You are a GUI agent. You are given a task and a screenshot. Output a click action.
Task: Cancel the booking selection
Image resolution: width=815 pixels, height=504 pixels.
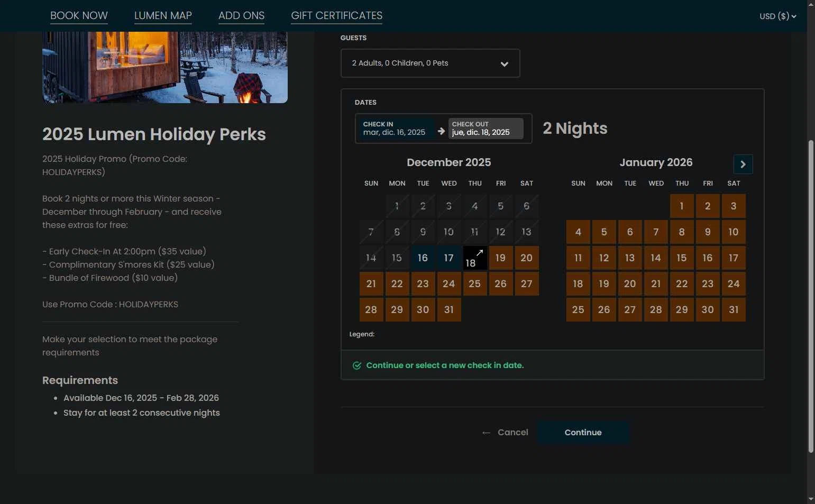point(505,433)
